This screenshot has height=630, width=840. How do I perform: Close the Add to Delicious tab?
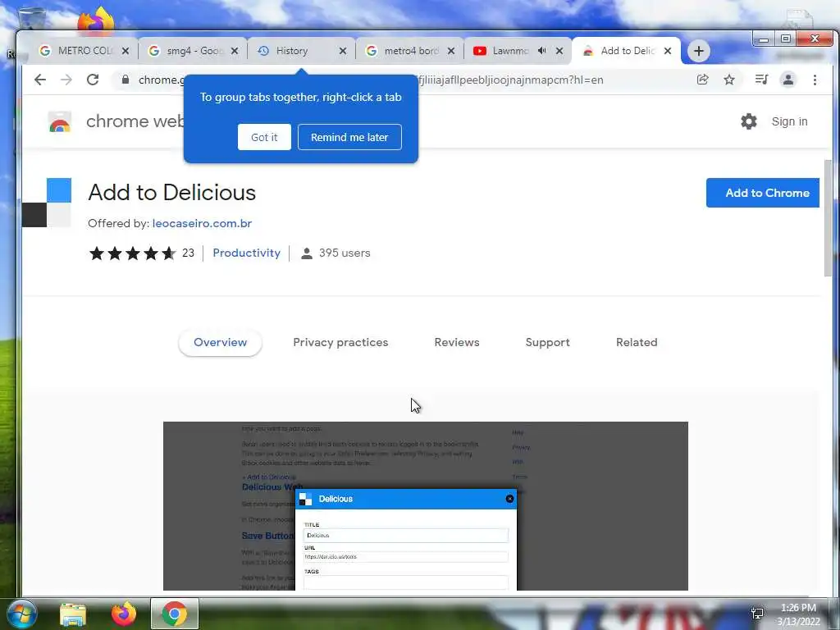668,51
